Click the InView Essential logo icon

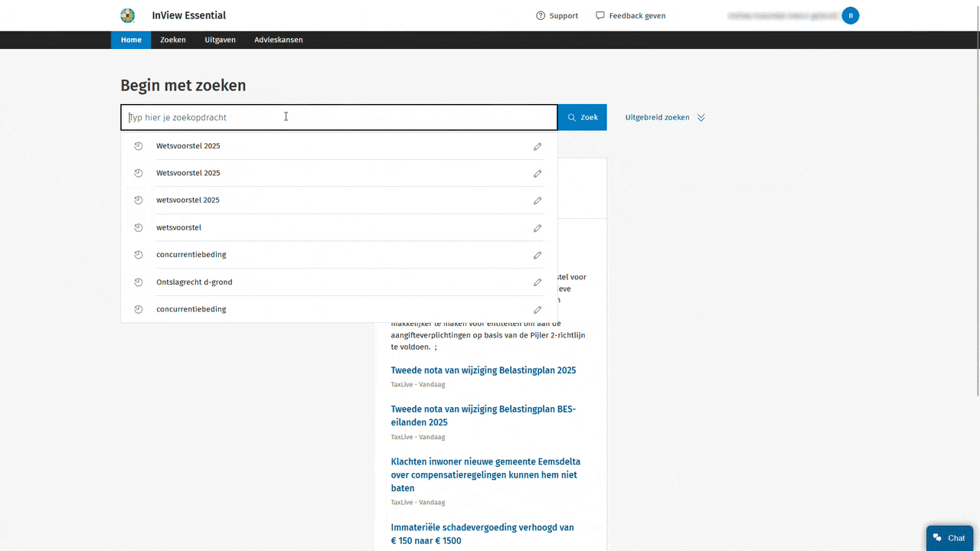(128, 15)
